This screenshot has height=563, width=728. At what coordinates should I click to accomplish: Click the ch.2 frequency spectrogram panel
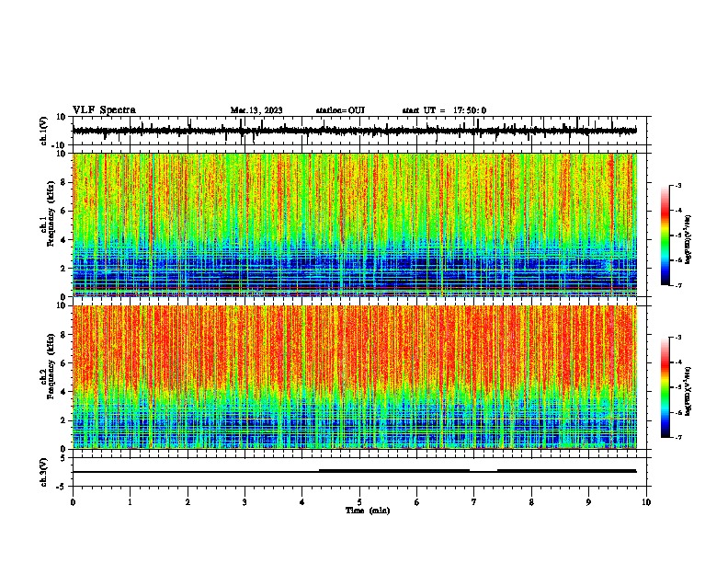click(359, 377)
